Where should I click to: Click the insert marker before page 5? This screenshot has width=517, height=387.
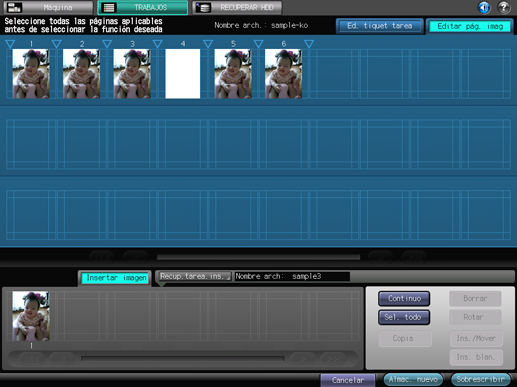(x=208, y=44)
